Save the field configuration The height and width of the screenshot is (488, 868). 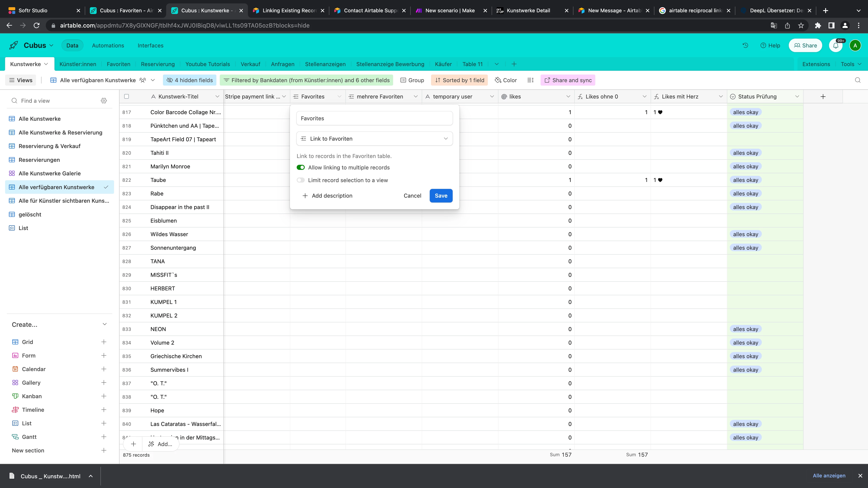[441, 196]
